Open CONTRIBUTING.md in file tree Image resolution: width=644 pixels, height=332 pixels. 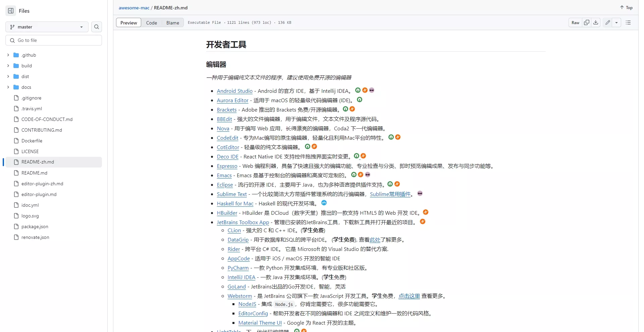tap(42, 130)
